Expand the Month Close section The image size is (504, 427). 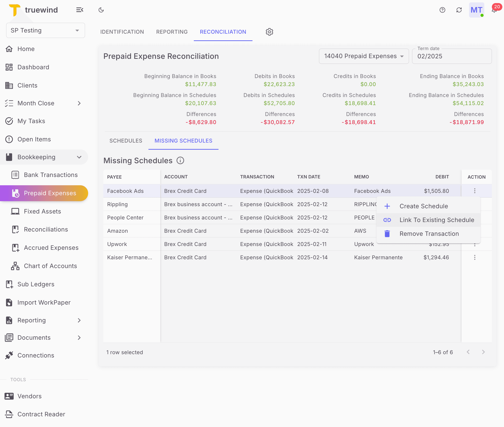coord(79,103)
